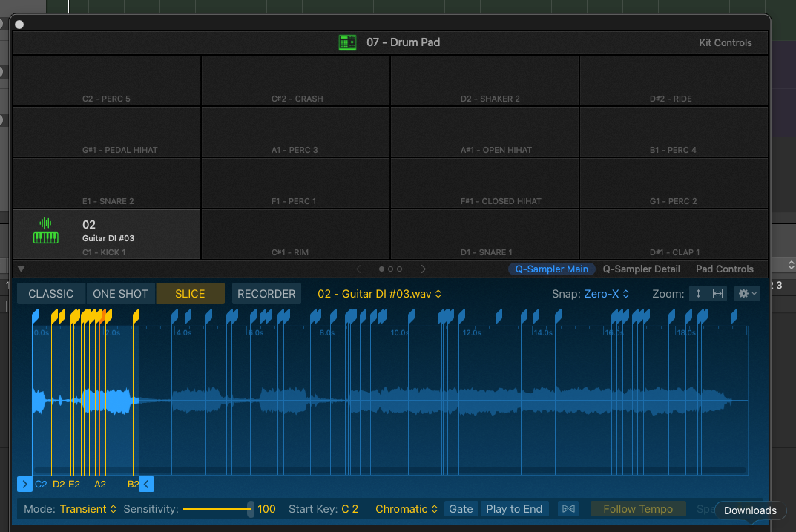
Task: Click the C2 key label below waveform
Action: coord(41,485)
